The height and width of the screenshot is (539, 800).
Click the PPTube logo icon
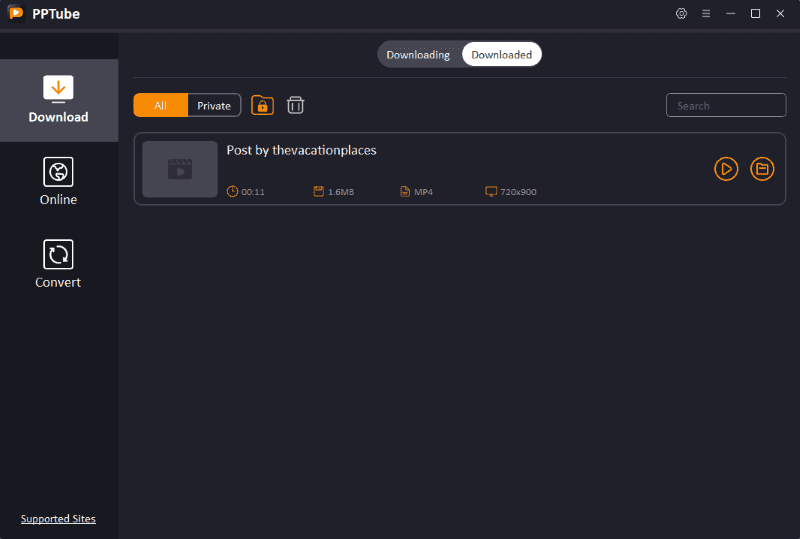point(15,13)
